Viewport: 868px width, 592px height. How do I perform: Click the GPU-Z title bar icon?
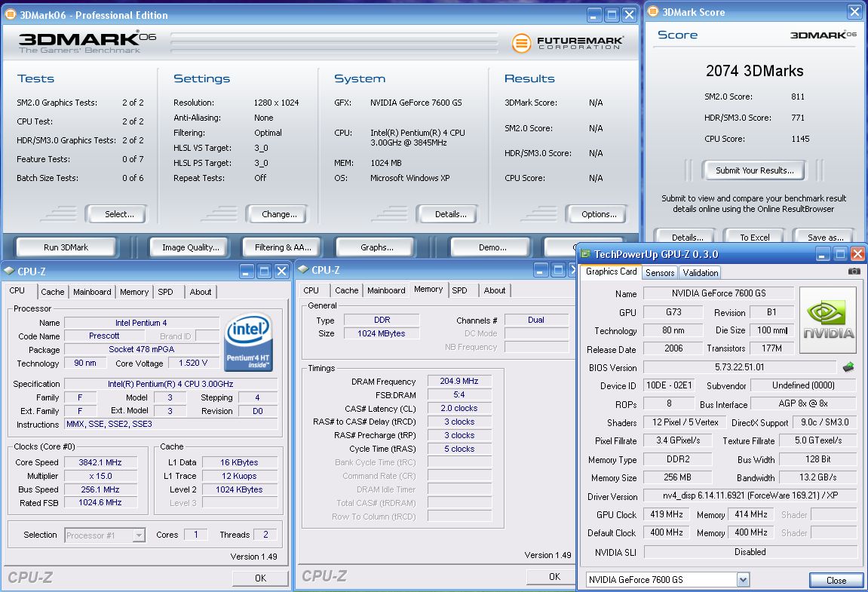pos(586,253)
